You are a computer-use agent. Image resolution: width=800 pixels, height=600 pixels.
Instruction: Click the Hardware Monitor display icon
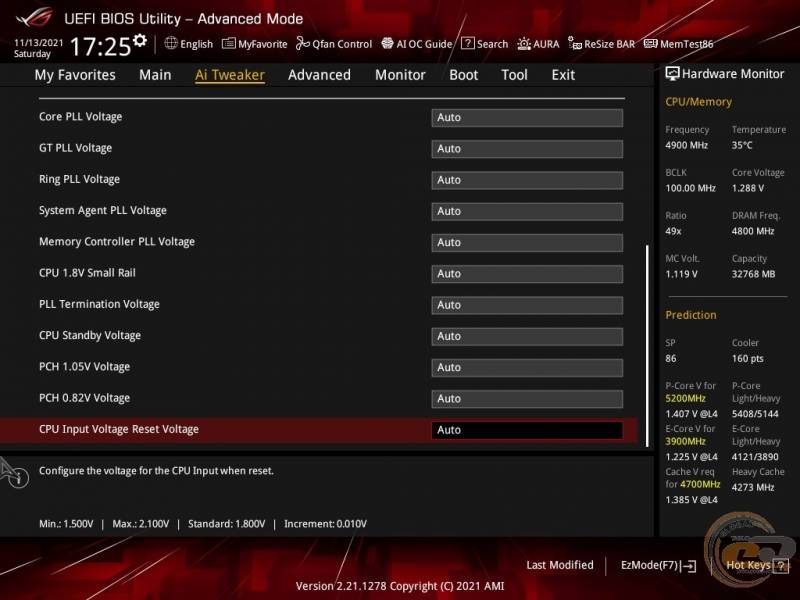(x=672, y=74)
